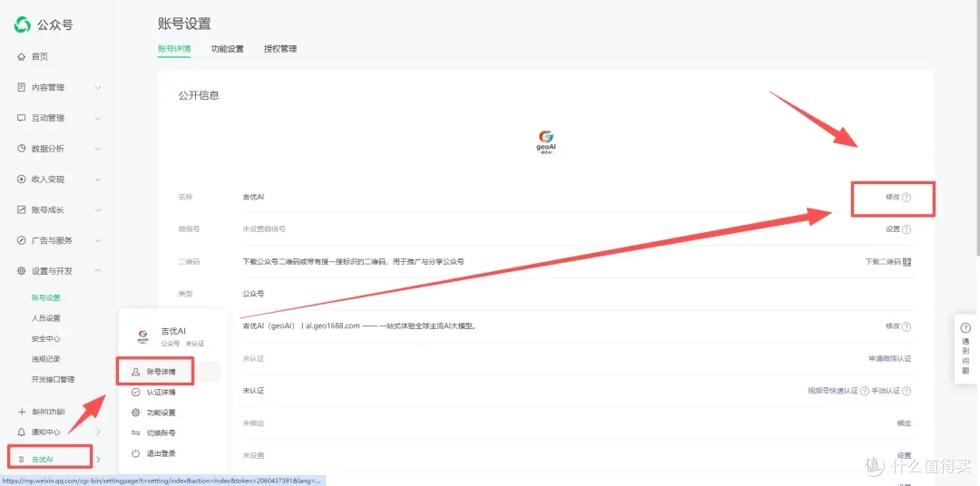The height and width of the screenshot is (486, 980).
Task: Click help icon beside 名称 修改
Action: pyautogui.click(x=906, y=197)
